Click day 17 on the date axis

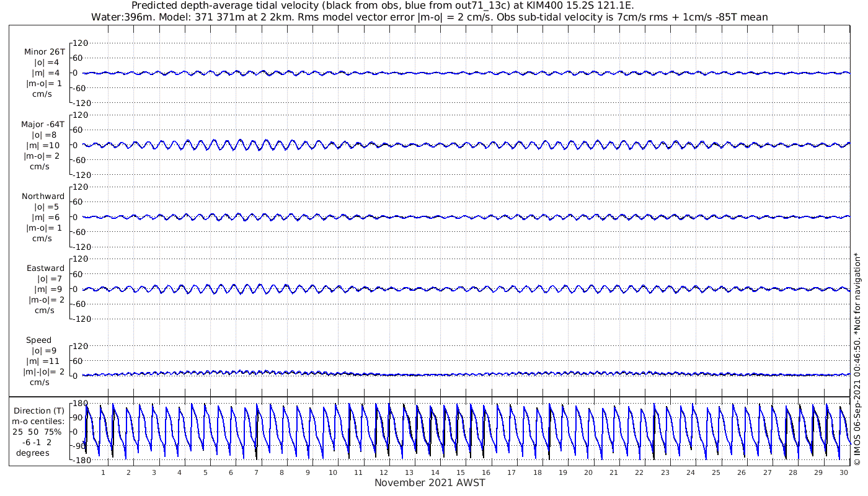[511, 472]
